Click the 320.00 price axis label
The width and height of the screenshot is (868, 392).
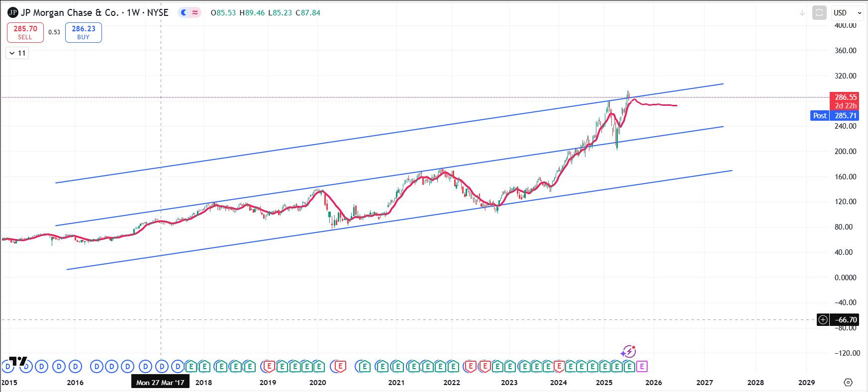845,76
